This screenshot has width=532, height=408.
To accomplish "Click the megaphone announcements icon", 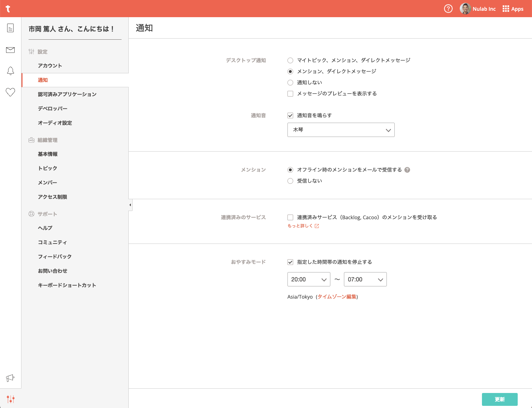I will click(x=10, y=378).
